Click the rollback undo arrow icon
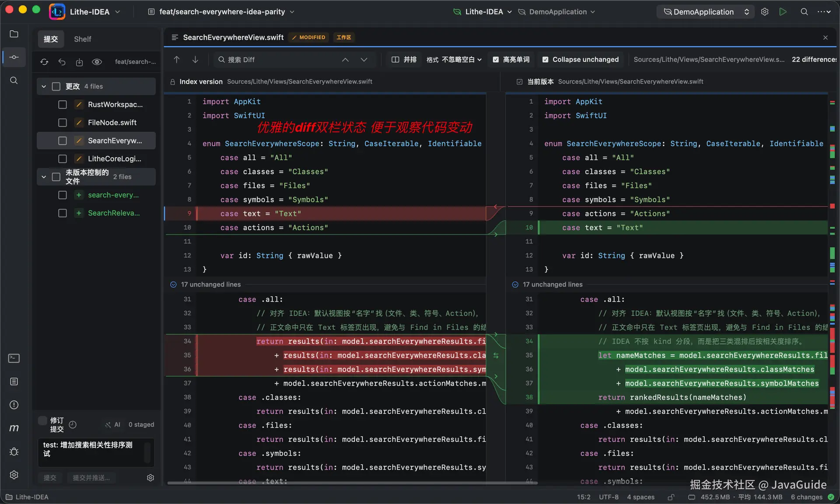Screen dimensions: 840x504 (x=62, y=62)
